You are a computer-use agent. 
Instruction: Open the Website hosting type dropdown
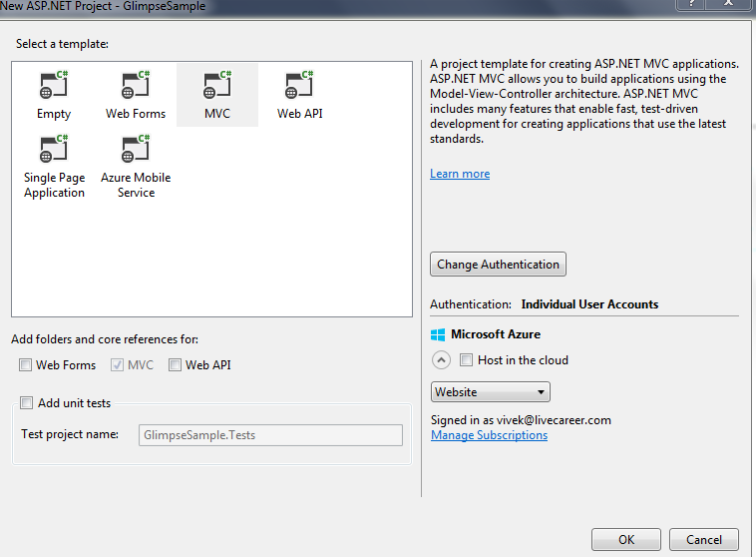[491, 392]
